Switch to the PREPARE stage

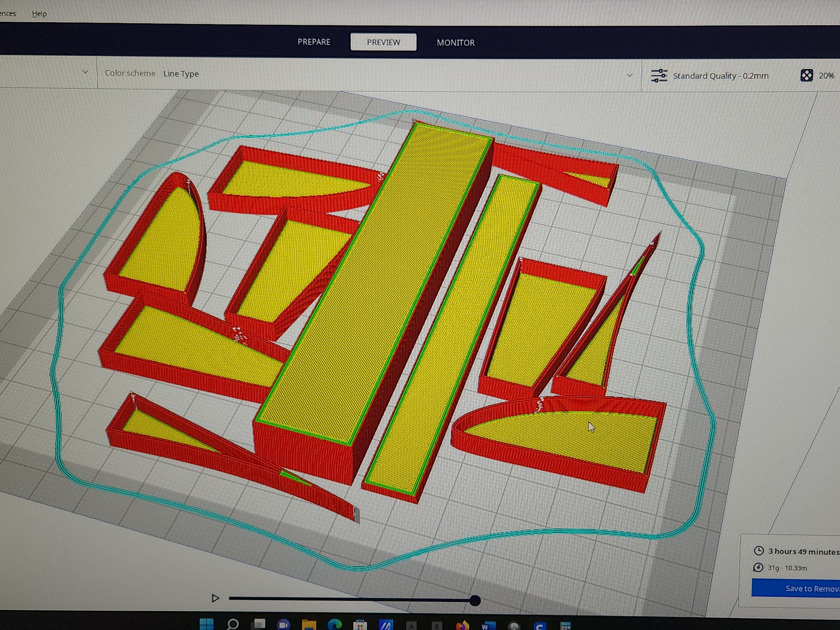coord(314,42)
